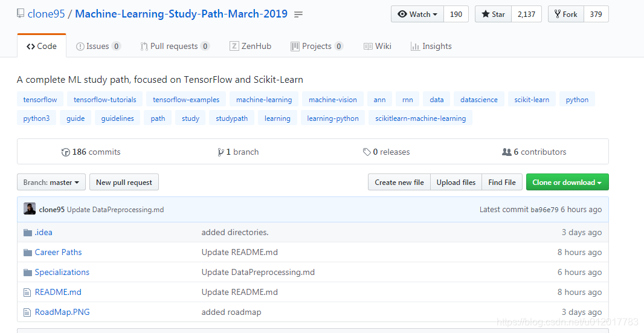Viewport: 644px width, 333px height.
Task: Open the Career Paths folder
Action: 59,253
